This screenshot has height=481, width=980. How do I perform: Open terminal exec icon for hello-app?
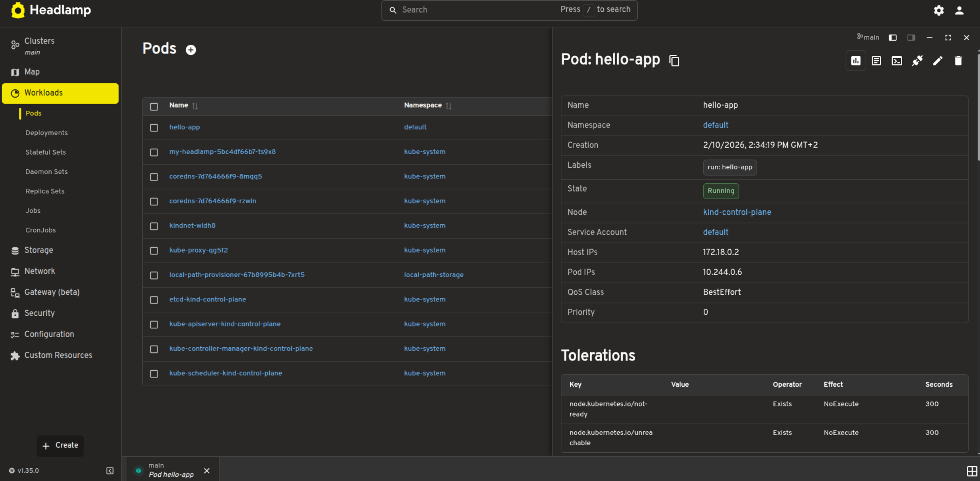pos(897,61)
